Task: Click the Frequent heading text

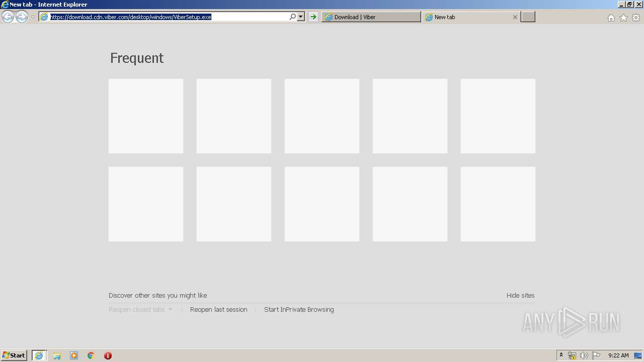Action: pyautogui.click(x=137, y=58)
